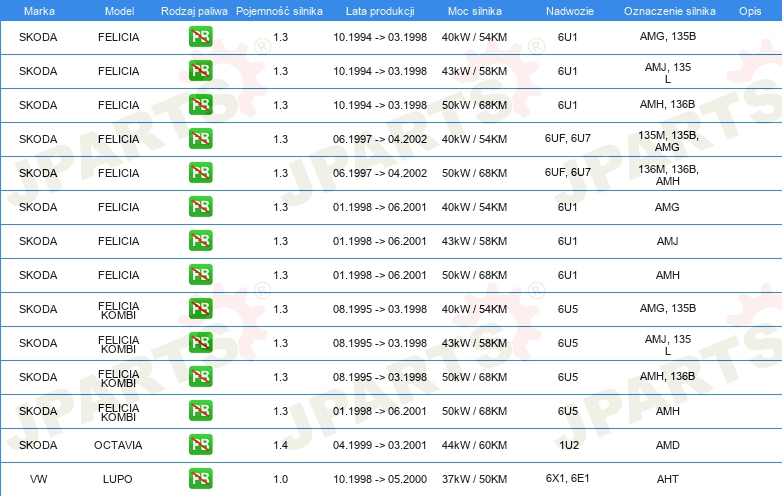
Task: Click fuel icon in Felicia AMH, 136B row
Action: tap(200, 105)
